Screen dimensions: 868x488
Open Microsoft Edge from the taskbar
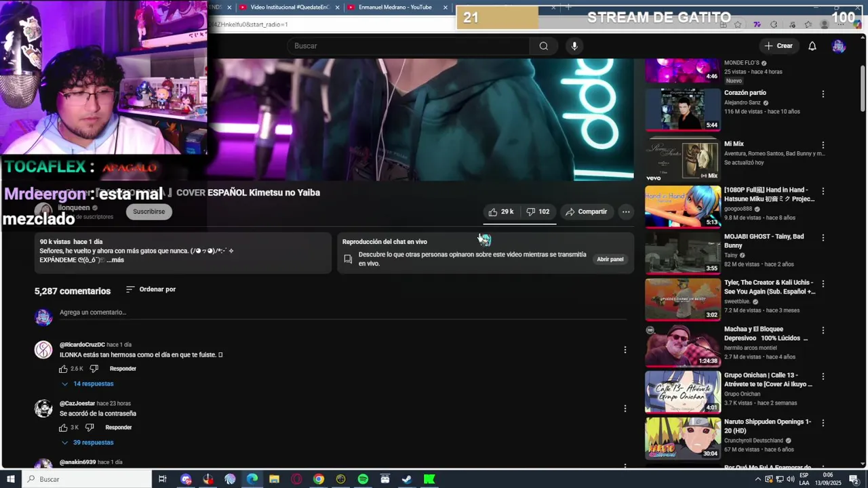tap(252, 479)
